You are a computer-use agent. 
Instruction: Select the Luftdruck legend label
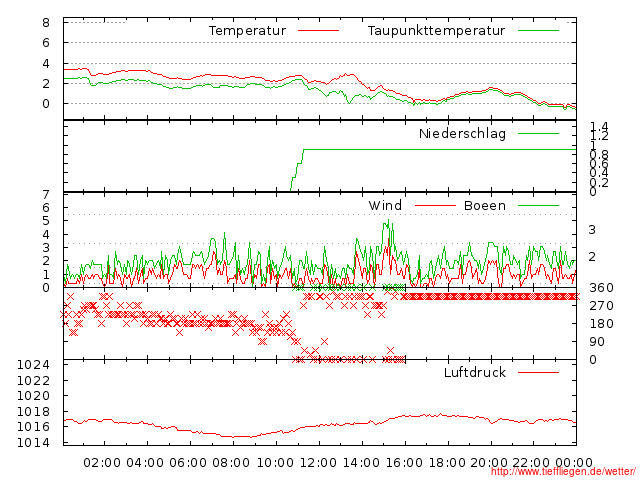coord(474,372)
